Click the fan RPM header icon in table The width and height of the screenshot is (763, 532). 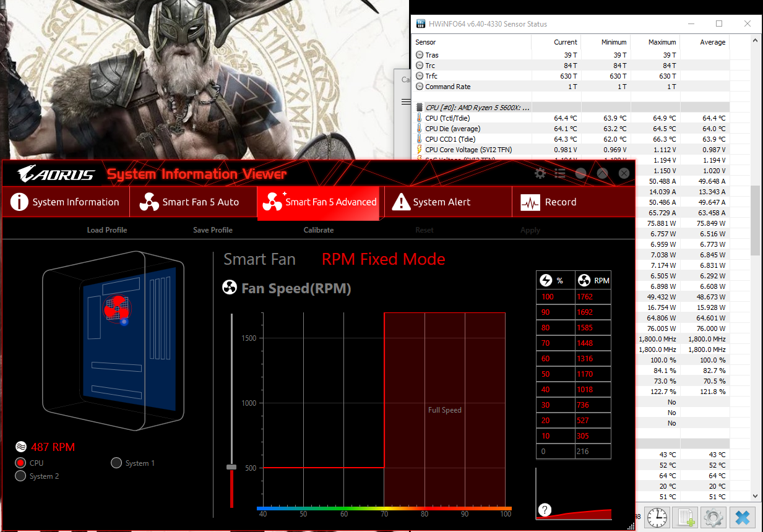pyautogui.click(x=584, y=280)
